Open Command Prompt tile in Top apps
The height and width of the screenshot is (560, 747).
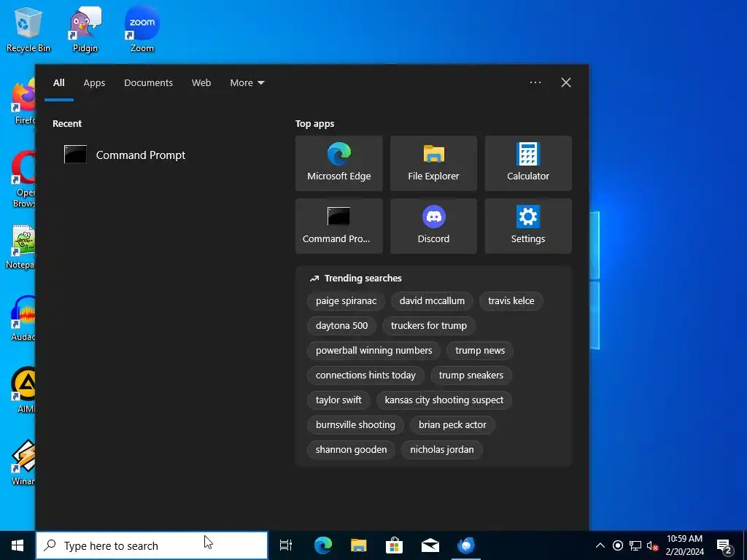(338, 226)
